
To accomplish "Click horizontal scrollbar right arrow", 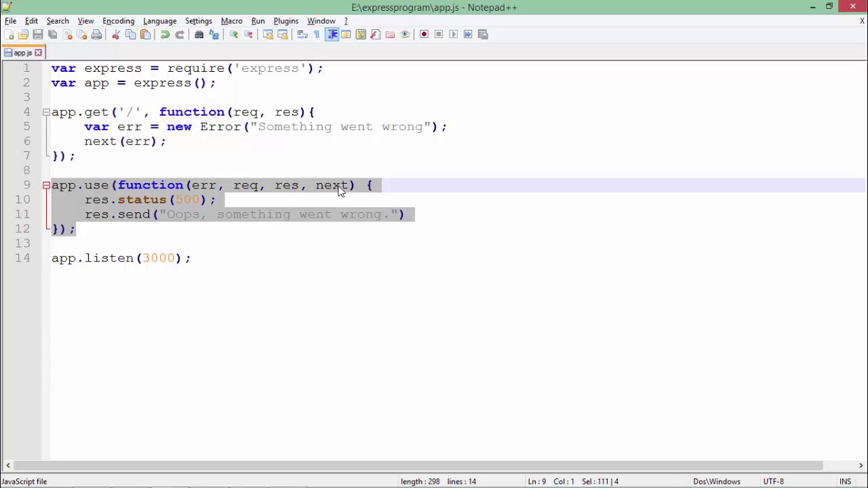I will point(861,466).
